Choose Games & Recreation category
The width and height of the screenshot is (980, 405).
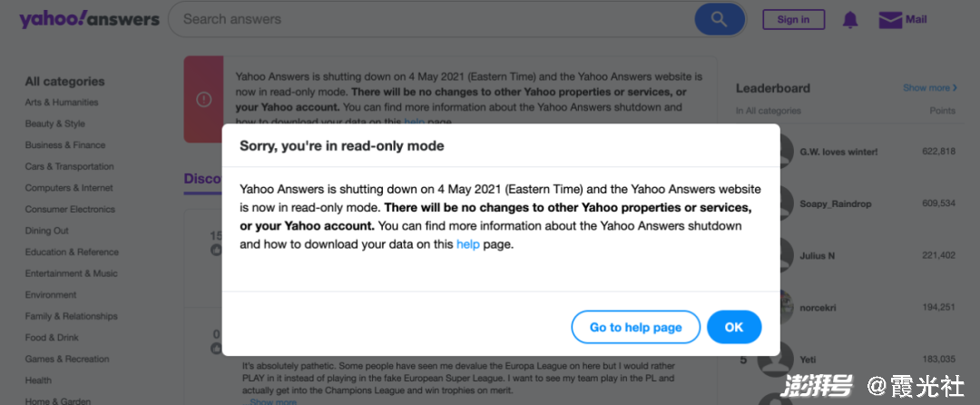coord(67,359)
